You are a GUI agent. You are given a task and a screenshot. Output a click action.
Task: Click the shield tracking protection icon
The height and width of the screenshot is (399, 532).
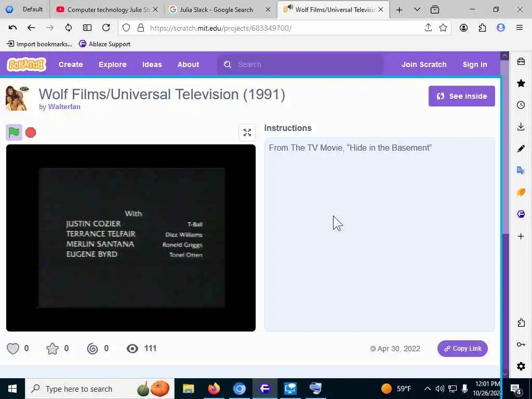(x=126, y=28)
